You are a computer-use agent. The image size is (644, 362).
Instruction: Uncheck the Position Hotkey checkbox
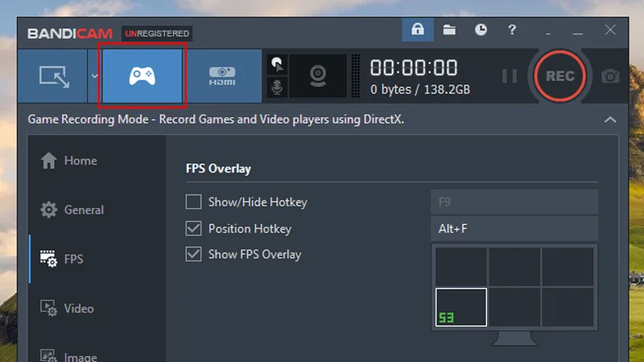[193, 228]
